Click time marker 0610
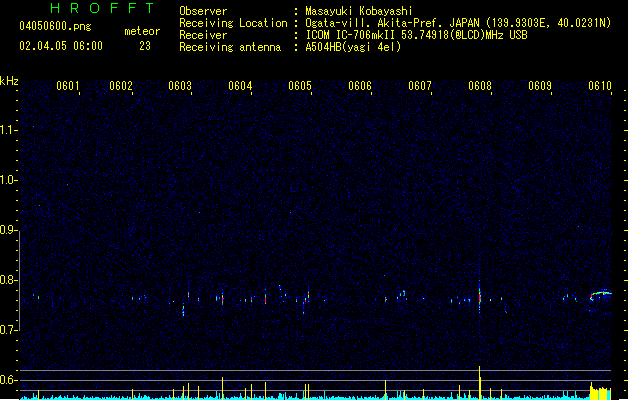This screenshot has width=629, height=400. coord(600,86)
